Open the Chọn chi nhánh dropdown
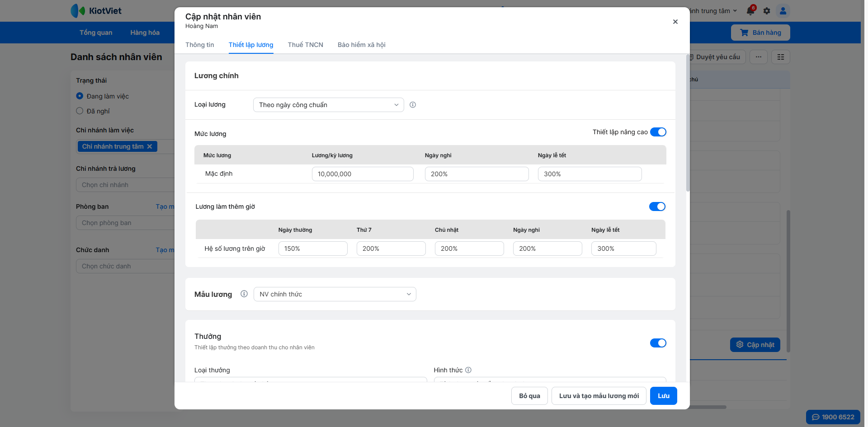The width and height of the screenshot is (868, 427). 125,185
